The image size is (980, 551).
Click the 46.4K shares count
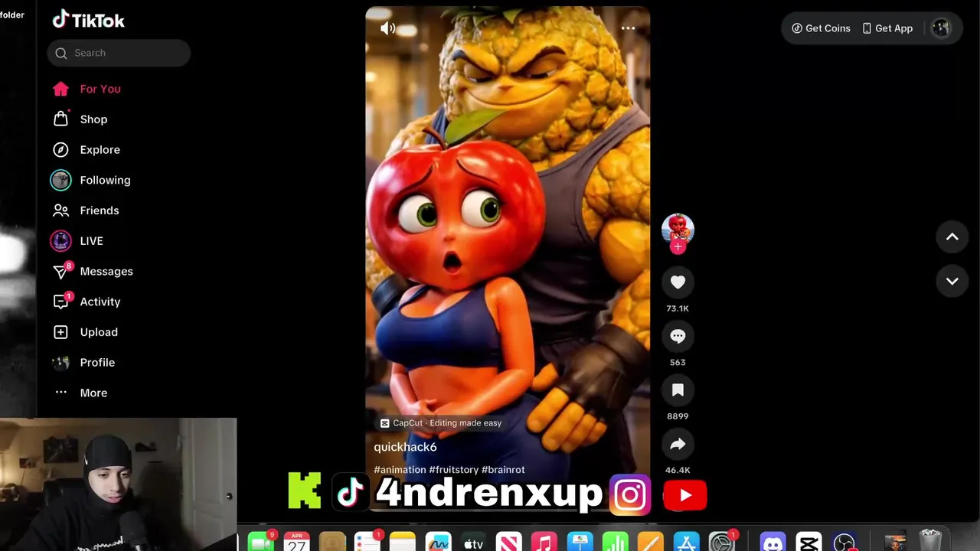point(678,470)
